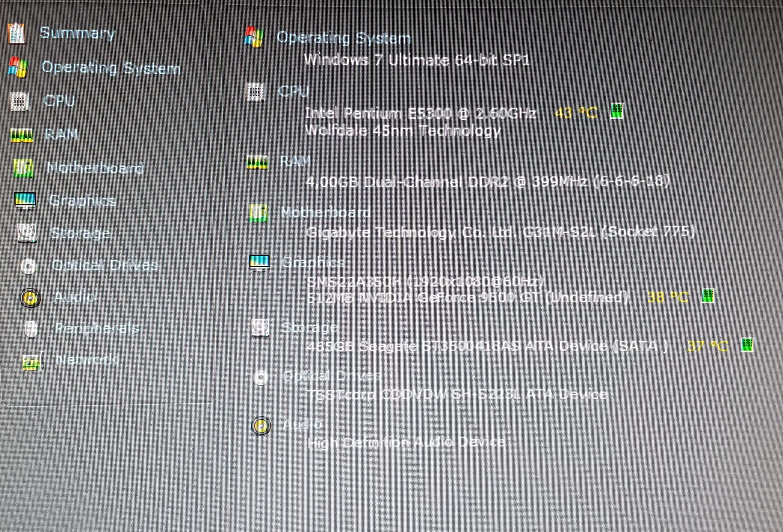Viewport: 783px width, 532px height.
Task: Click the Optical Drives disc icon in summary pane
Action: coord(261,377)
